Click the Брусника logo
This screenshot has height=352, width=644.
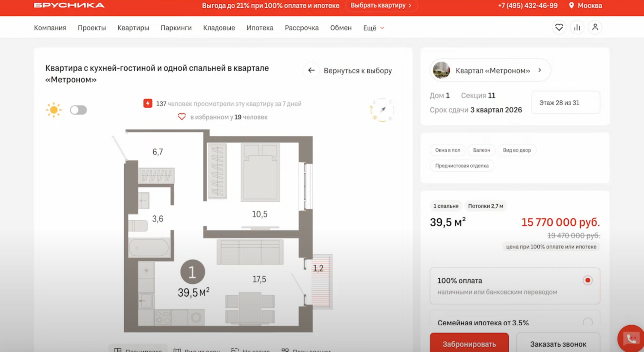[69, 5]
